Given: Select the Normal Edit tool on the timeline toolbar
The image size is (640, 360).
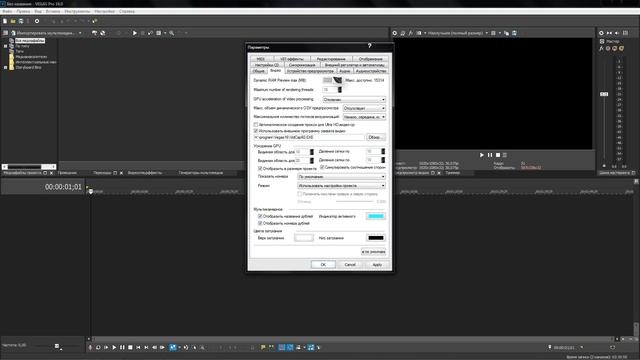Looking at the screenshot, I should (x=173, y=347).
